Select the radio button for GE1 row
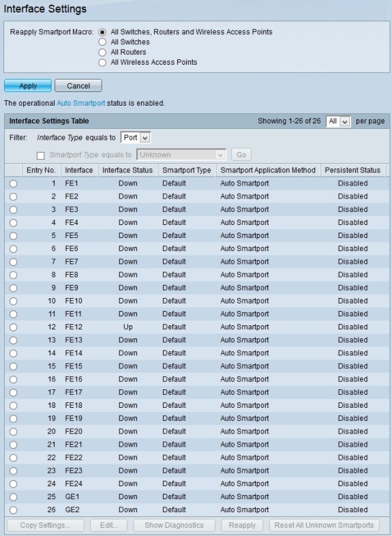Screen dimensions: 392x536 click(x=14, y=497)
